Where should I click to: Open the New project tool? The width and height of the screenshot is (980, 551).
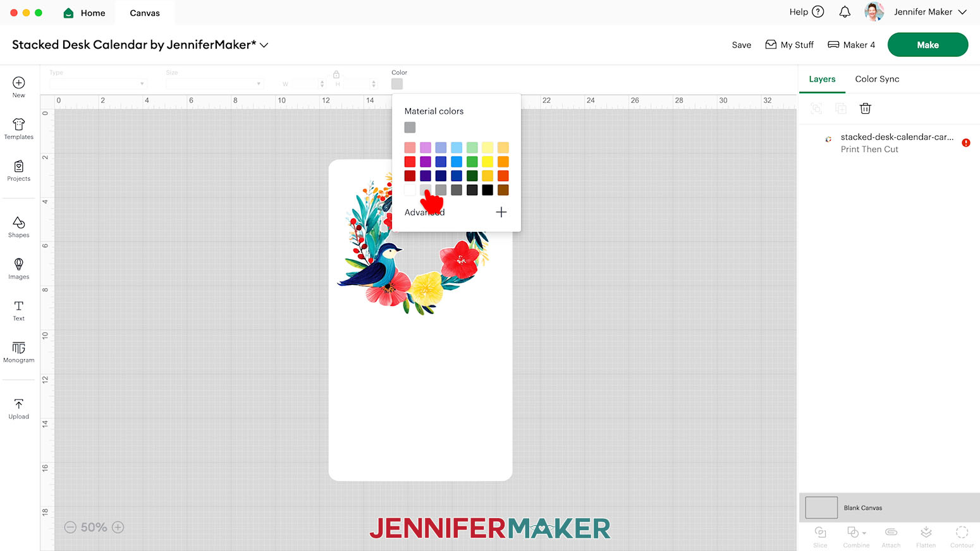click(19, 87)
